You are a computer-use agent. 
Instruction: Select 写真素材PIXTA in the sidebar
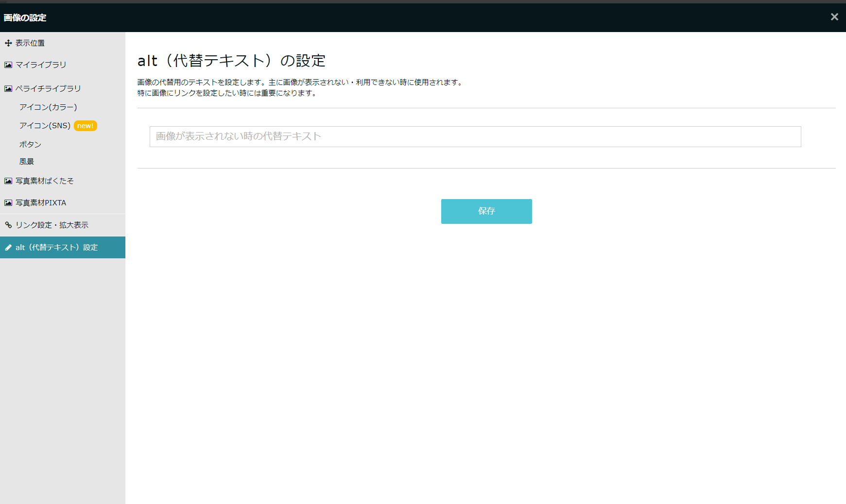pos(63,202)
